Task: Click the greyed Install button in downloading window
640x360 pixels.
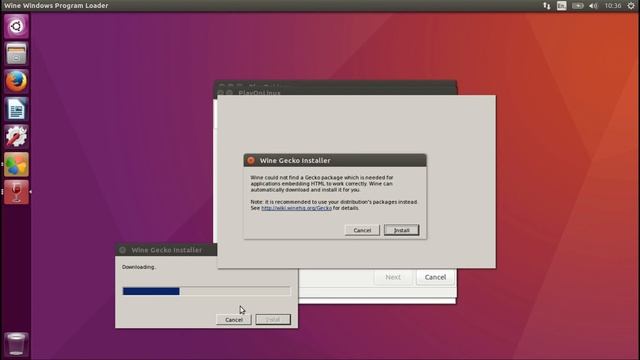Action: click(273, 320)
